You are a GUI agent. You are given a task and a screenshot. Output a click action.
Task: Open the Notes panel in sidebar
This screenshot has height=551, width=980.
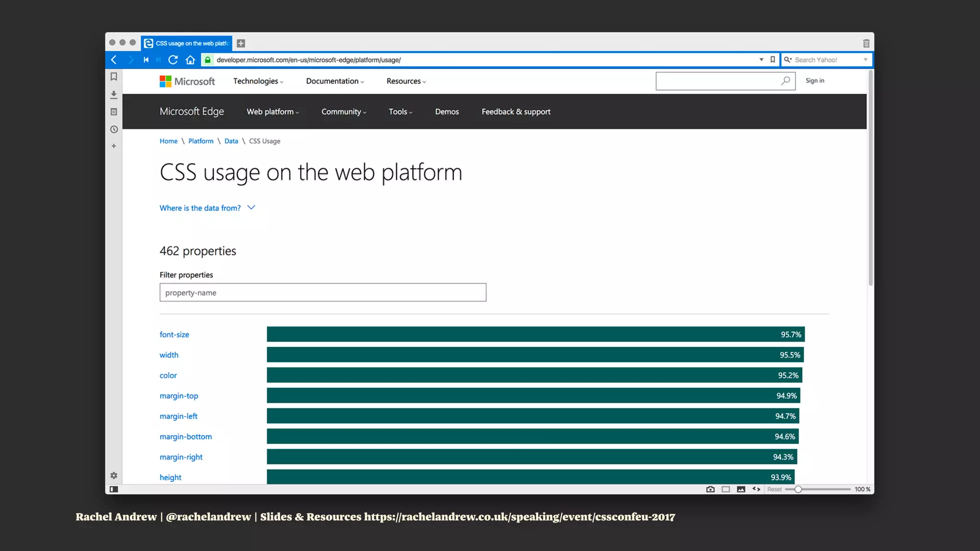[x=114, y=112]
